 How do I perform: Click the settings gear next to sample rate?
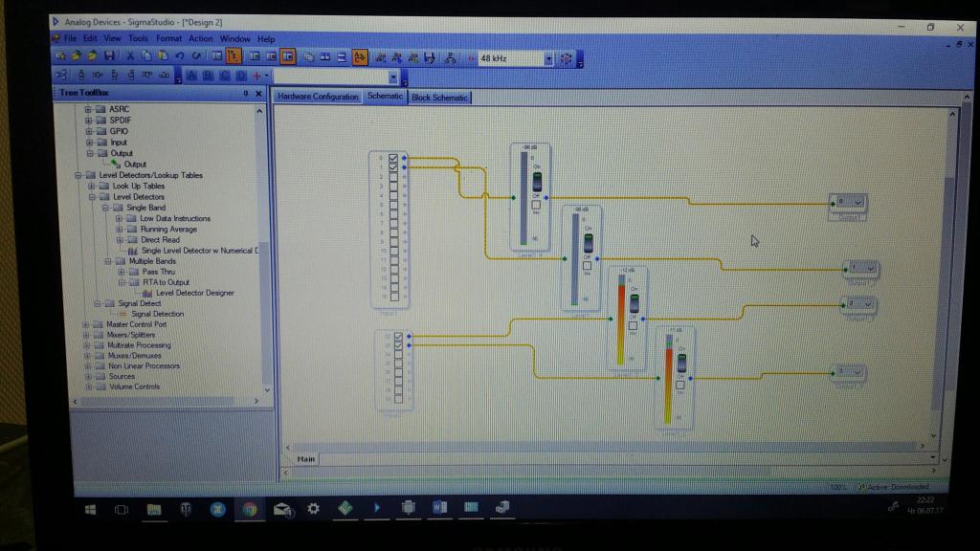click(566, 58)
